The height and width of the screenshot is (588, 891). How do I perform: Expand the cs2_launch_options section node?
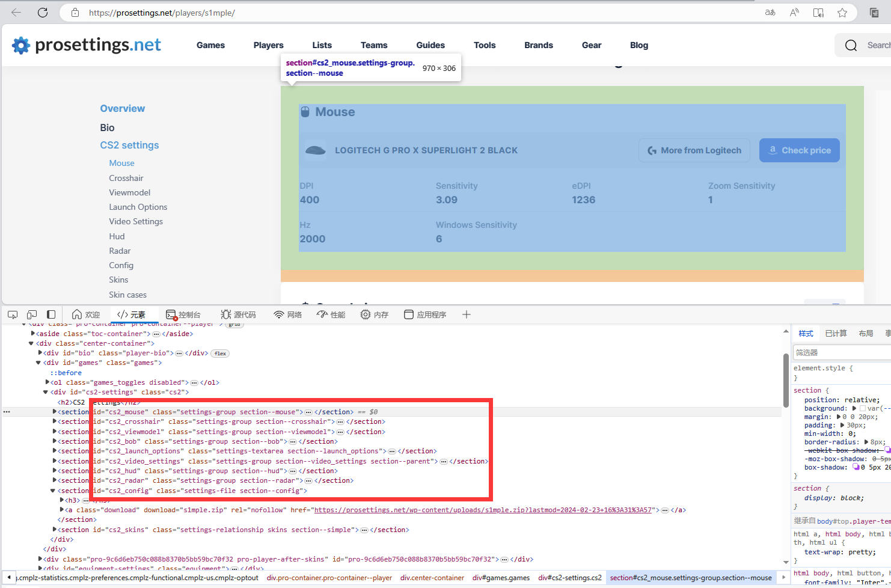tap(55, 451)
